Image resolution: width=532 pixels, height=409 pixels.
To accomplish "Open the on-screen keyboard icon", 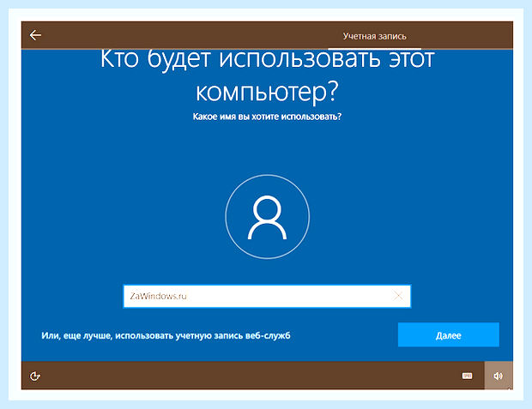I will tap(467, 376).
